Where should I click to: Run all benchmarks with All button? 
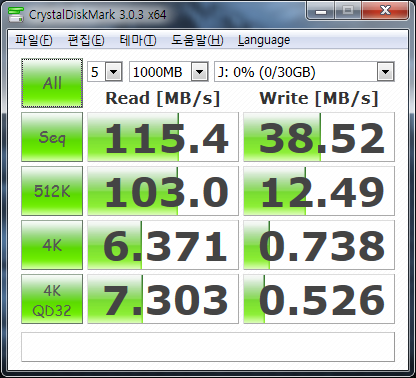(x=52, y=83)
